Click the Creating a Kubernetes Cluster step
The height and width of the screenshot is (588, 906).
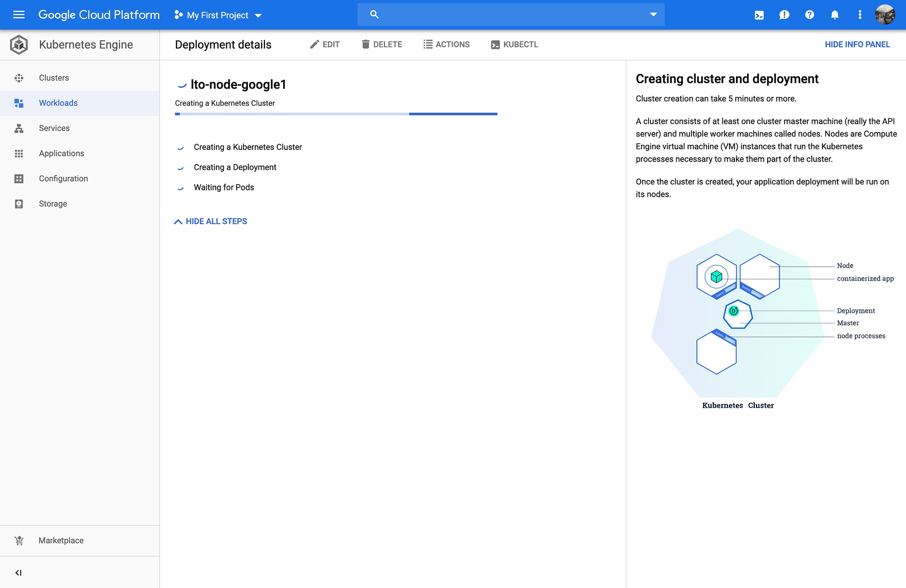[x=248, y=147]
